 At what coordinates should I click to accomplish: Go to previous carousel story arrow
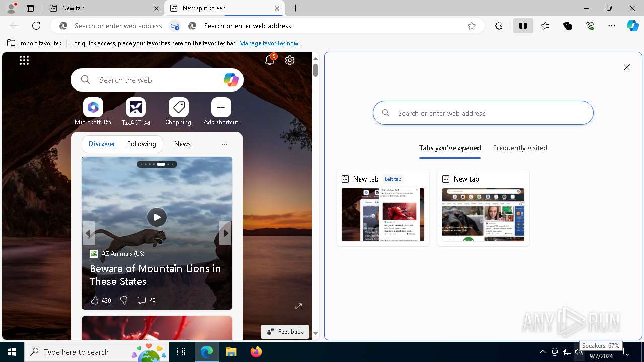(88, 233)
